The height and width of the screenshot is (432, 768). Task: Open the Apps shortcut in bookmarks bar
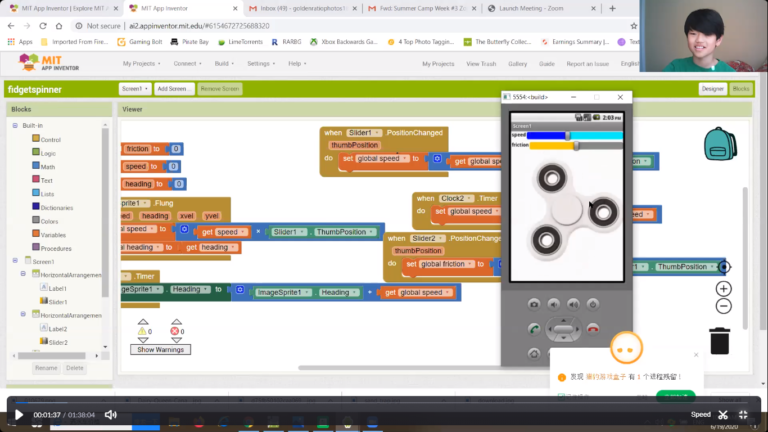tap(20, 42)
